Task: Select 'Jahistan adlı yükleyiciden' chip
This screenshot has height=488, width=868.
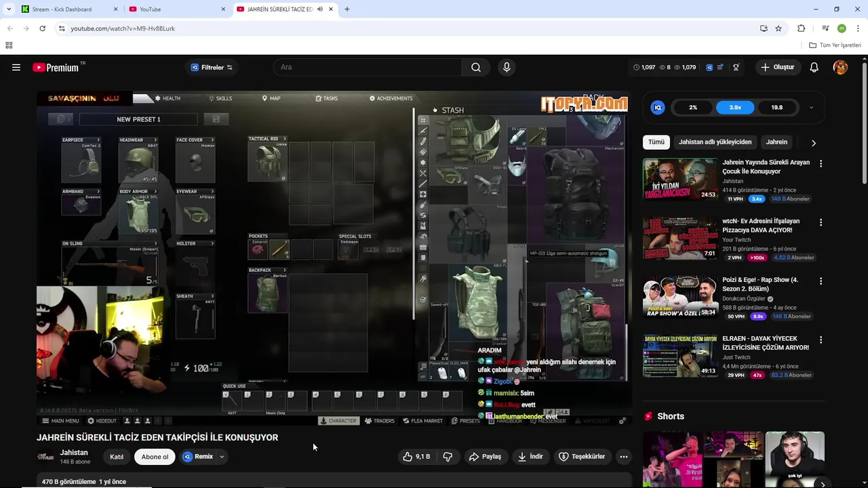Action: click(x=715, y=142)
